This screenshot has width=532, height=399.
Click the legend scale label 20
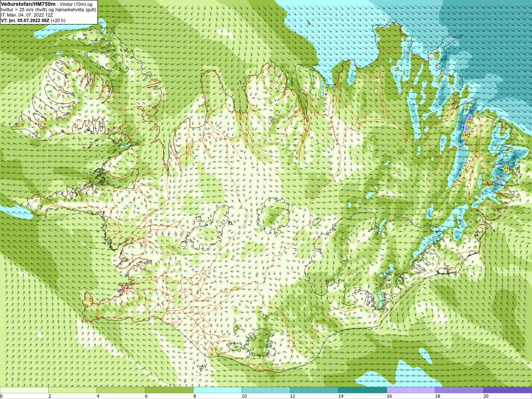(486, 396)
